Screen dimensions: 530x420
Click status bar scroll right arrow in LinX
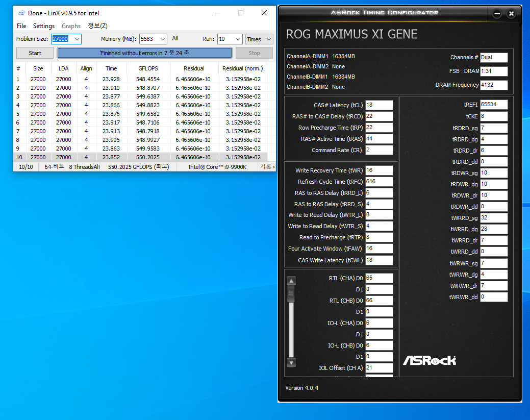pos(274,167)
